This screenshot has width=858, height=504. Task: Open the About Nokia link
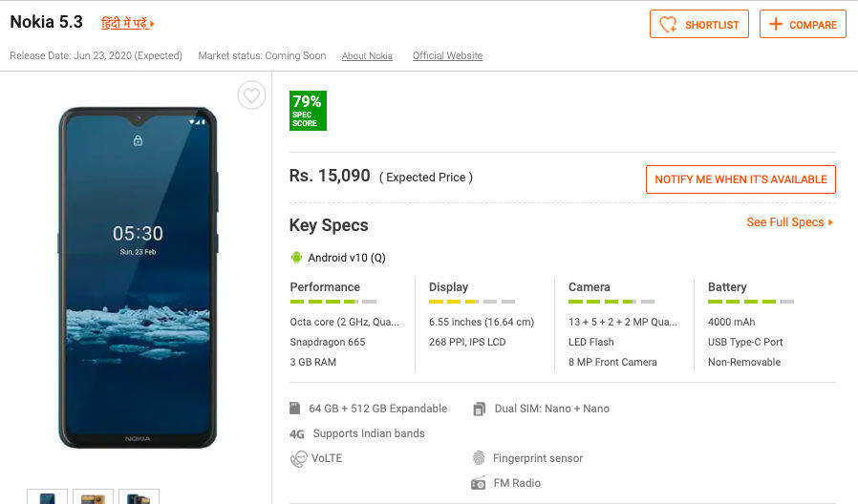click(367, 56)
